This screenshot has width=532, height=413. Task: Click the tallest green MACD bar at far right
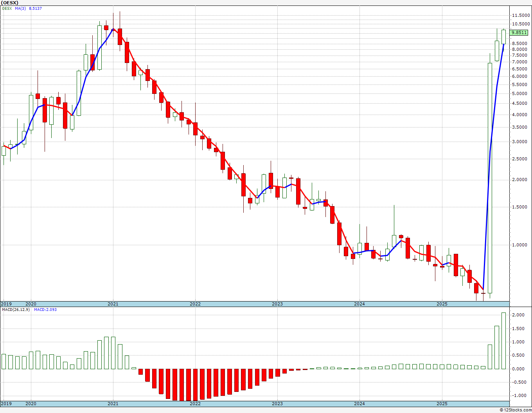(503, 341)
